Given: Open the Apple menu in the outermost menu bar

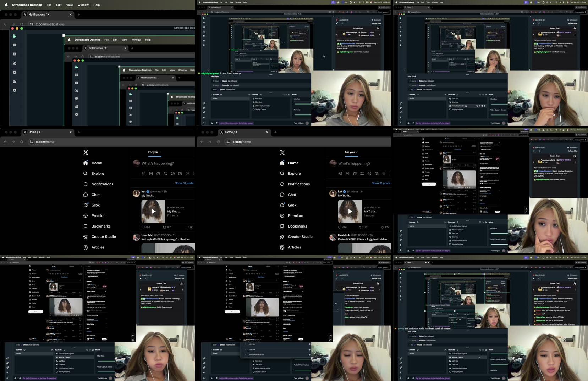Looking at the screenshot, I should coord(6,5).
